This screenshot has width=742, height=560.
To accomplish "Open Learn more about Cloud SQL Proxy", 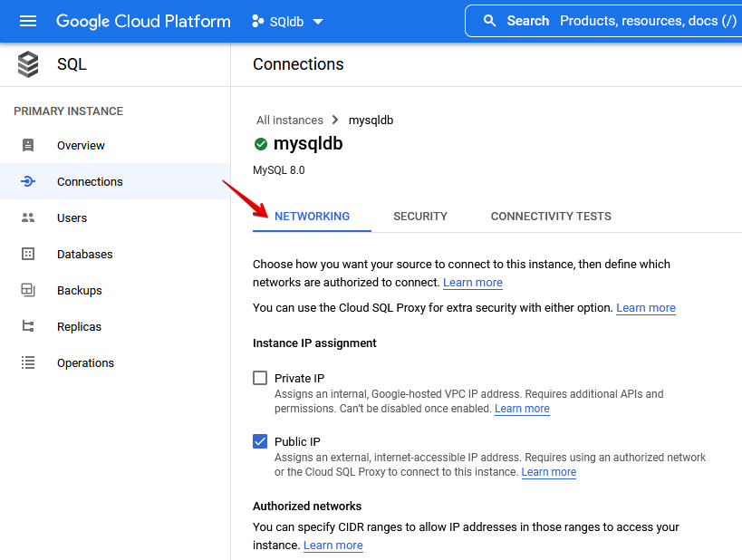I will tap(645, 308).
